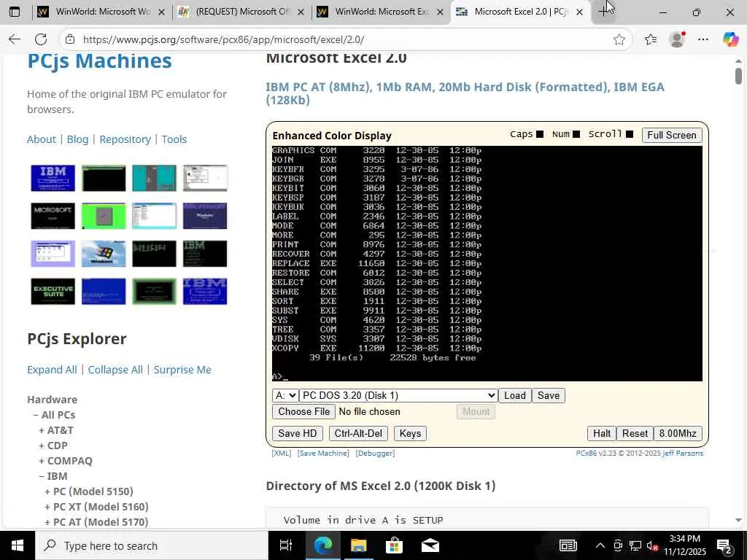Click the Full Screen button

coord(672,135)
